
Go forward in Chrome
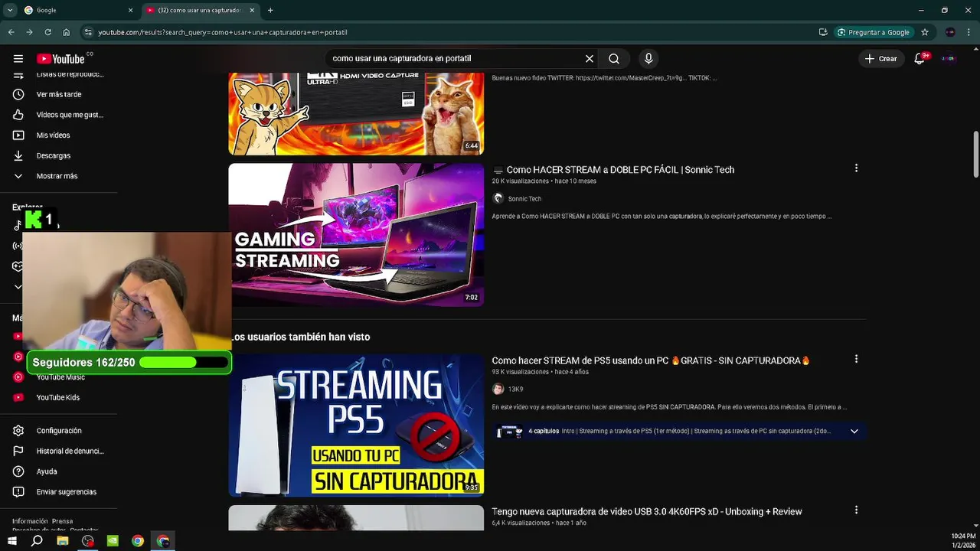pyautogui.click(x=29, y=32)
